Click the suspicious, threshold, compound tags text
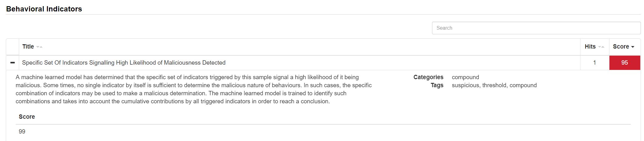Image resolution: width=644 pixels, height=141 pixels. [x=494, y=85]
